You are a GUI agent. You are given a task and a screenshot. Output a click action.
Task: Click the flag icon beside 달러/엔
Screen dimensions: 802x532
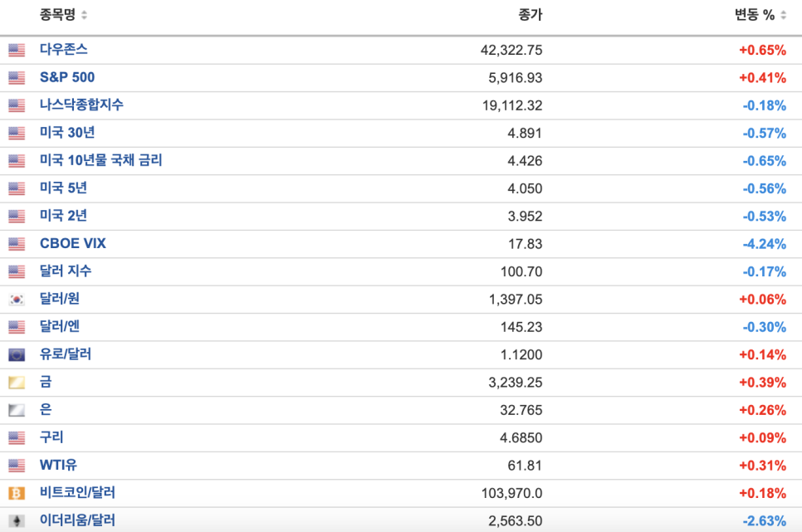click(x=17, y=327)
